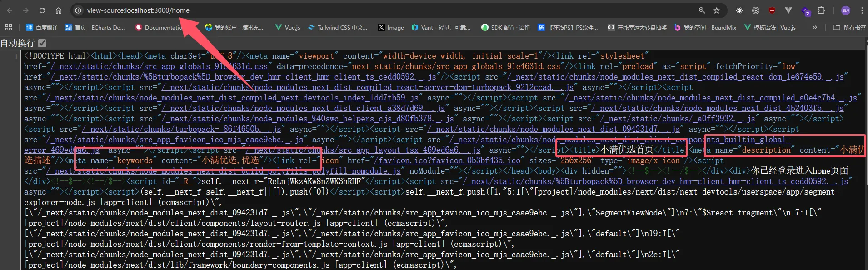Bookmark this page with the star icon
868x270 pixels.
click(x=717, y=10)
